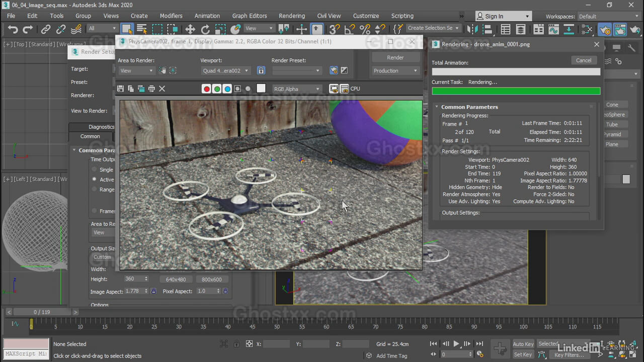This screenshot has height=362, width=644.
Task: Open the RGB Alpha channel dropdown
Action: [296, 89]
